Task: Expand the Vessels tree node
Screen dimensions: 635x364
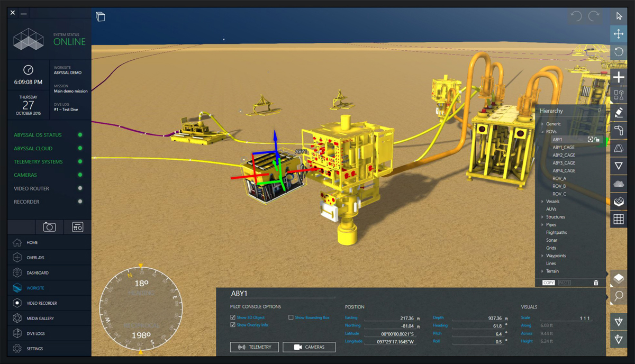Action: pyautogui.click(x=542, y=202)
